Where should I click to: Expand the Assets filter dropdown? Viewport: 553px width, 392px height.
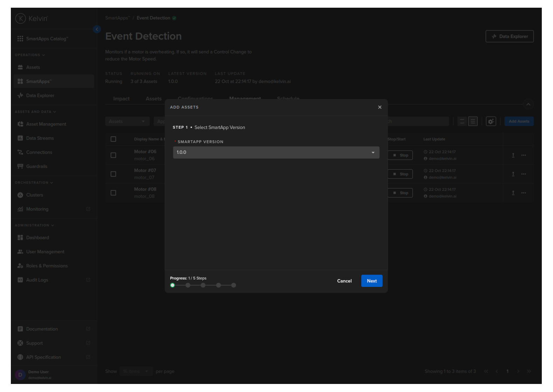(x=127, y=121)
